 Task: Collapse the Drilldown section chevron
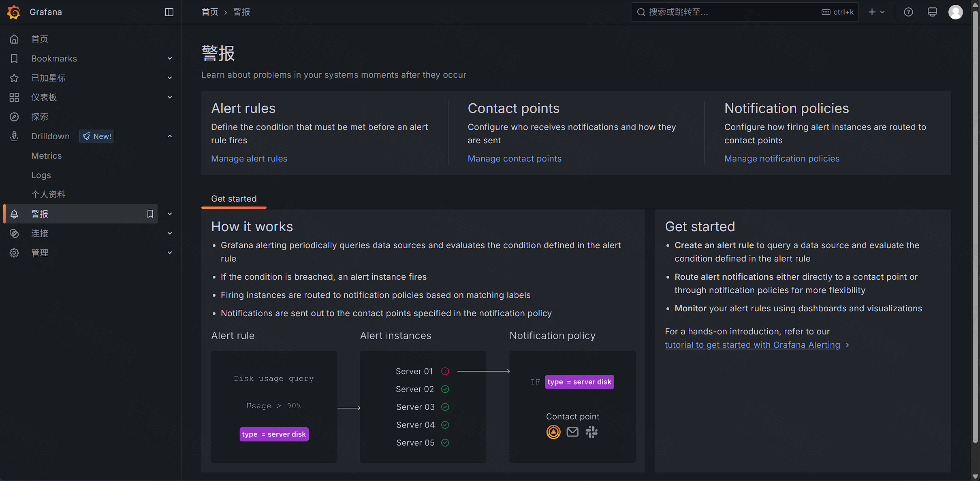(x=170, y=136)
